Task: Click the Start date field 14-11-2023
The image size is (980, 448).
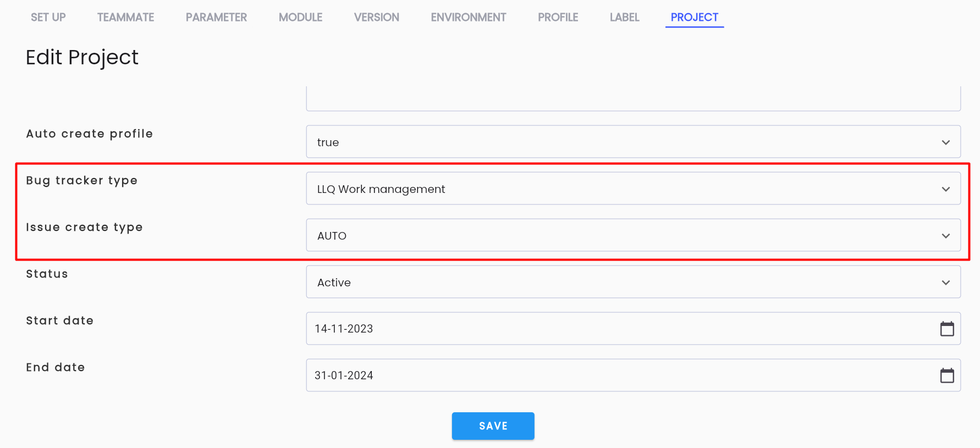Action: 633,329
